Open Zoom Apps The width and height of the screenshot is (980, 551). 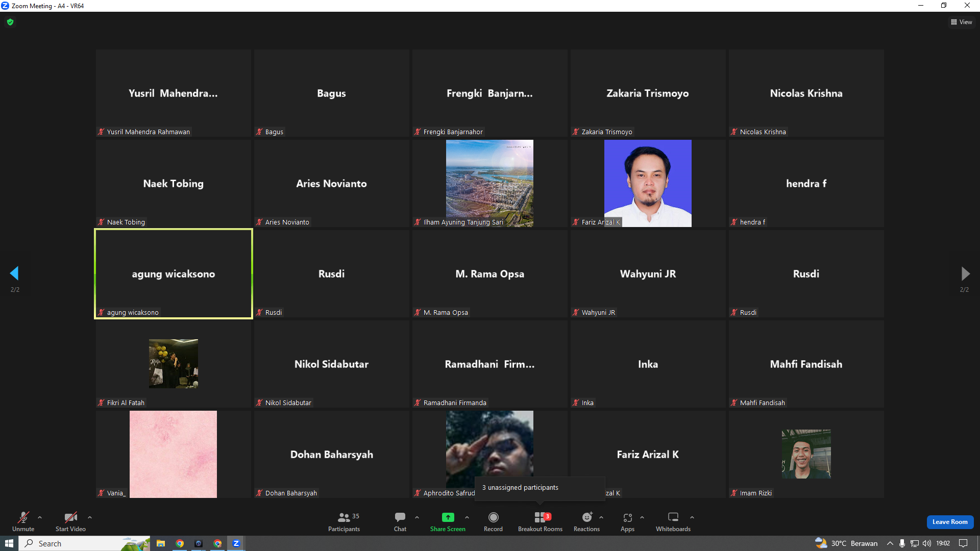627,521
